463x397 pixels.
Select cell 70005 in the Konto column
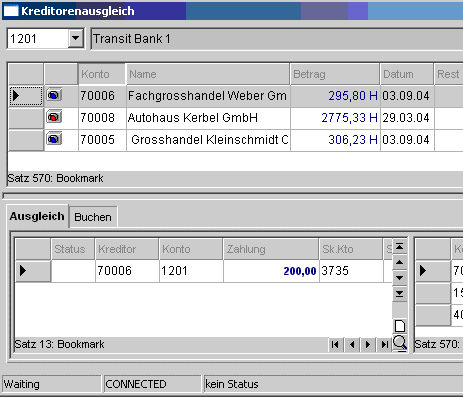[x=102, y=140]
